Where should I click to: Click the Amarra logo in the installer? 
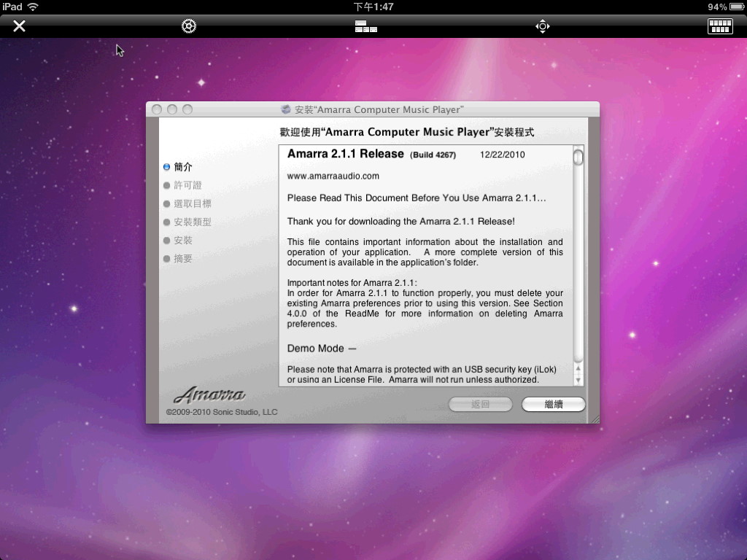coord(209,394)
